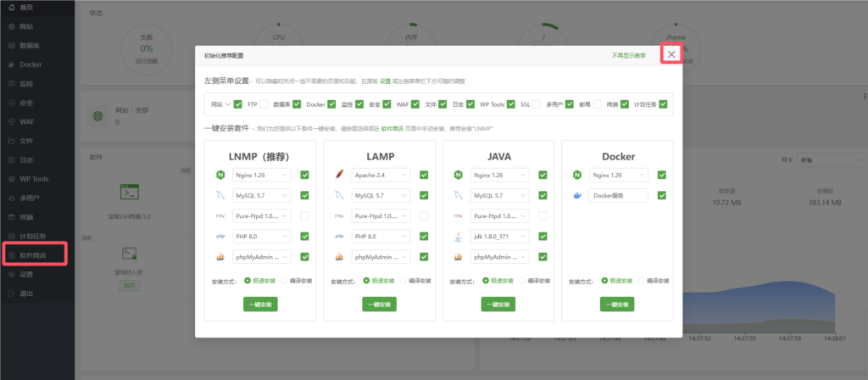Toggle the 邮局 menu checkbox
Image resolution: width=868 pixels, height=380 pixels.
coord(597,104)
